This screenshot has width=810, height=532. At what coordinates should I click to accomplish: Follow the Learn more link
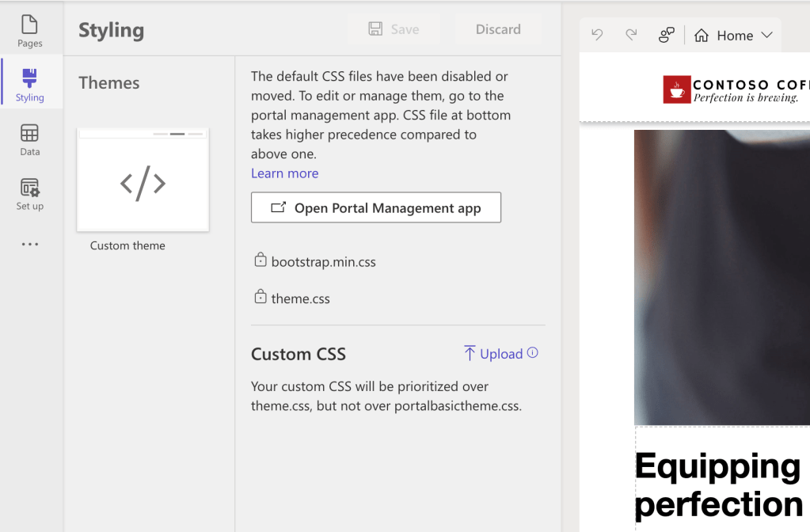click(x=284, y=173)
